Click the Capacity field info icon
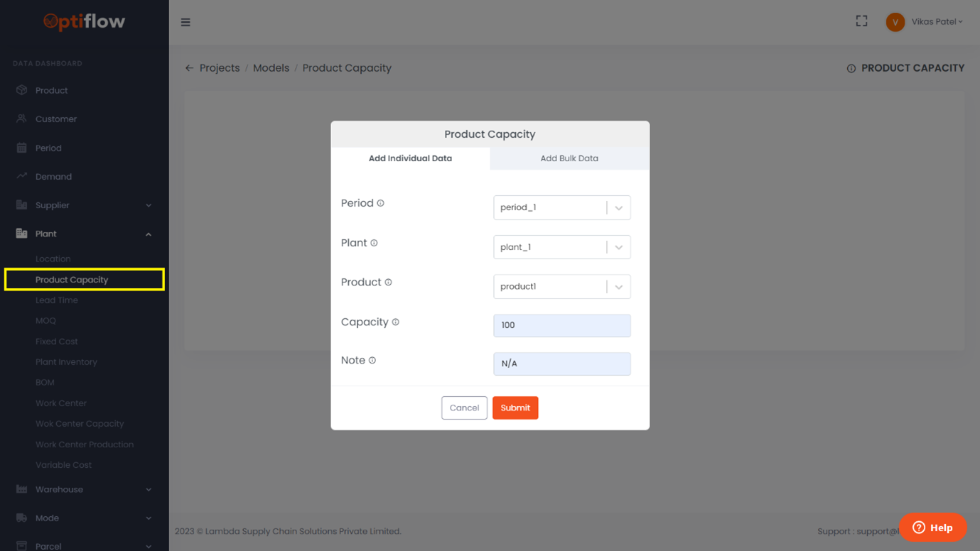This screenshot has width=980, height=551. pos(396,322)
